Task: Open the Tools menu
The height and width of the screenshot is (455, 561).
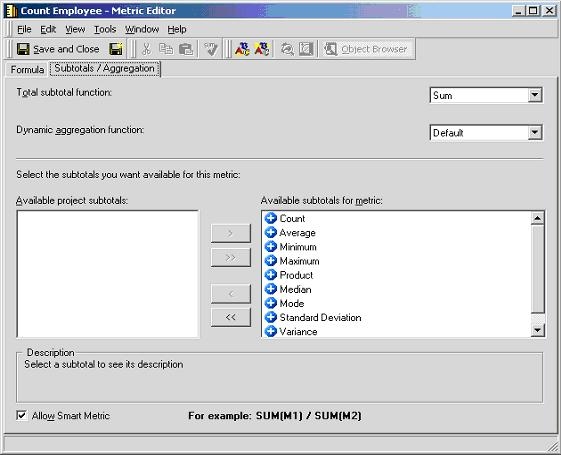Action: pos(105,29)
